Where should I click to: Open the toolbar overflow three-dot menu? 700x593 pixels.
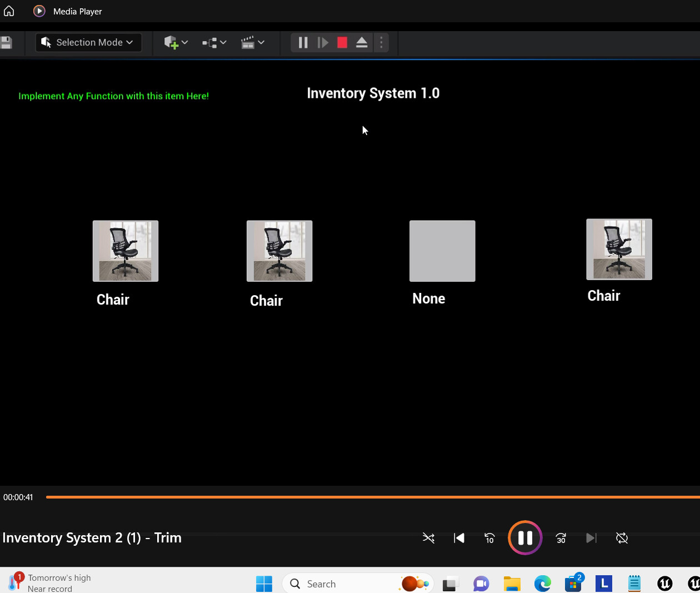coord(381,42)
